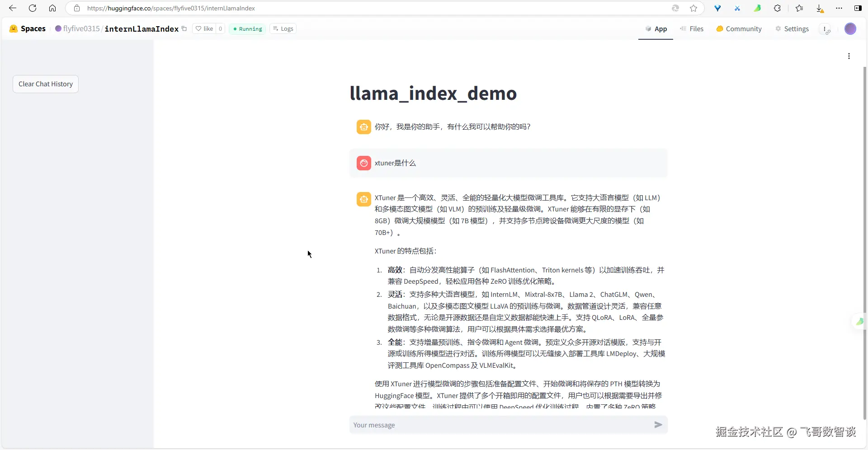
Task: Open internLlamaIndex space name link
Action: [142, 28]
